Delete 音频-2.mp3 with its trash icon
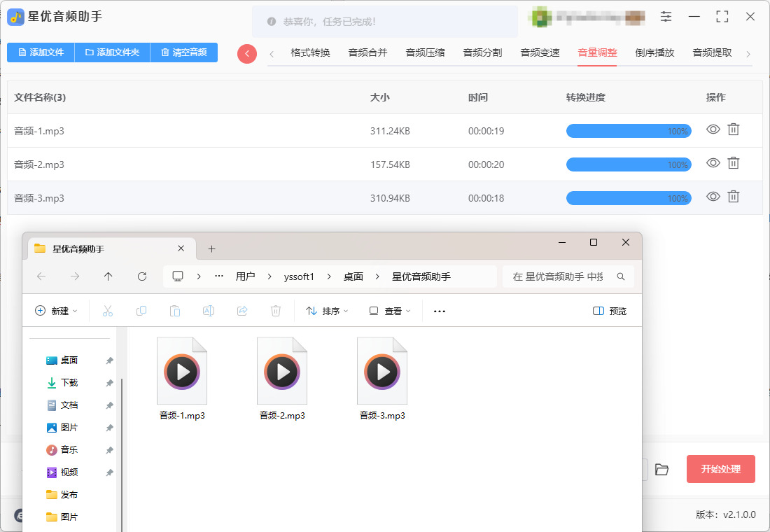Screen dimensions: 770x532 click(733, 162)
